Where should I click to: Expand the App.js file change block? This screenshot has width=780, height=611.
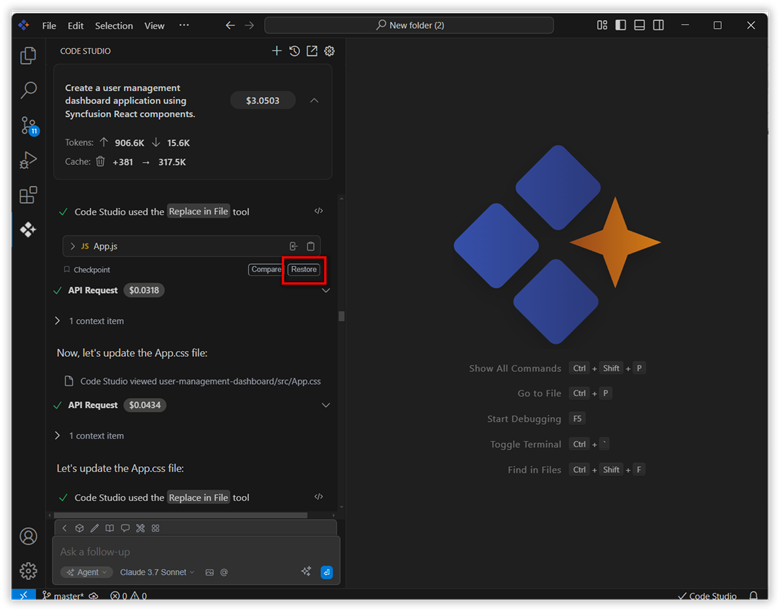pos(73,246)
